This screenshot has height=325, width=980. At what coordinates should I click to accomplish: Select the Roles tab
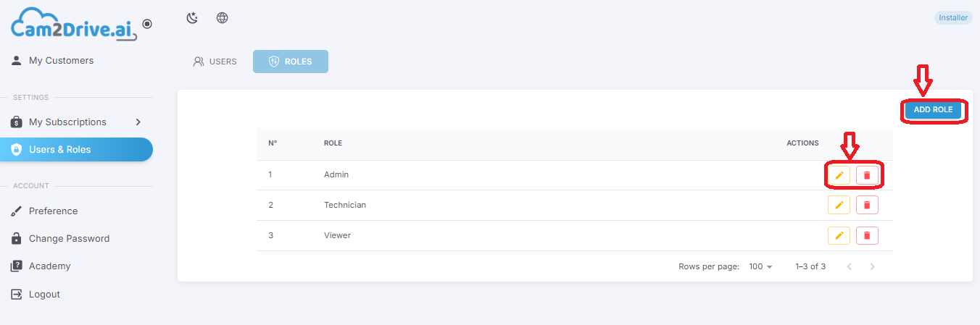(291, 62)
